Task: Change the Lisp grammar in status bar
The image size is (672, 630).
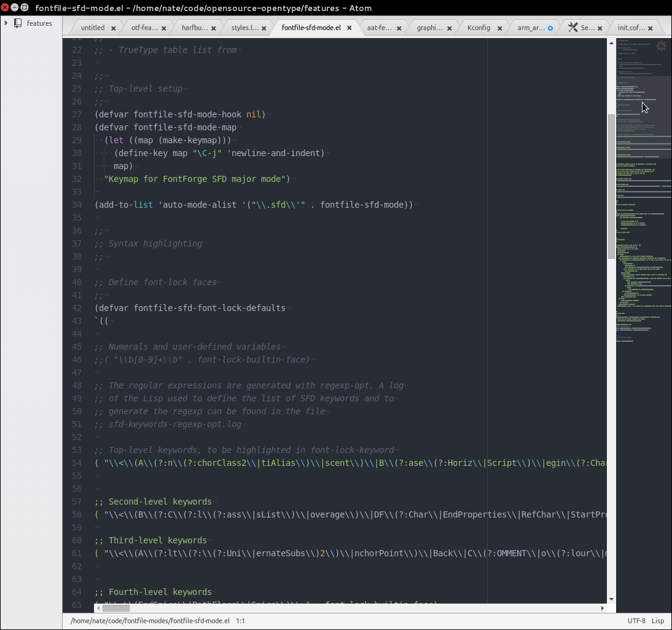Action: [x=657, y=621]
